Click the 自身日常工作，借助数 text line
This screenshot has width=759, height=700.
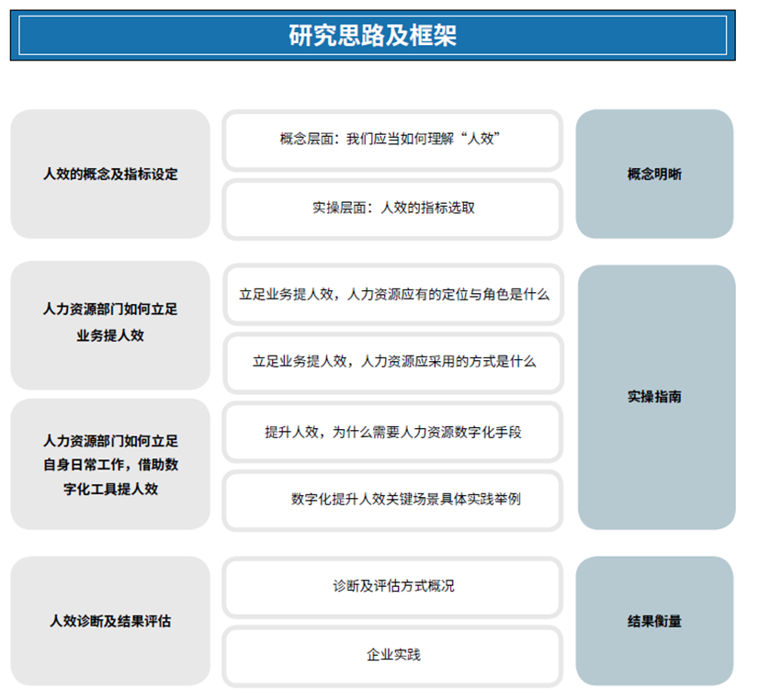[110, 464]
